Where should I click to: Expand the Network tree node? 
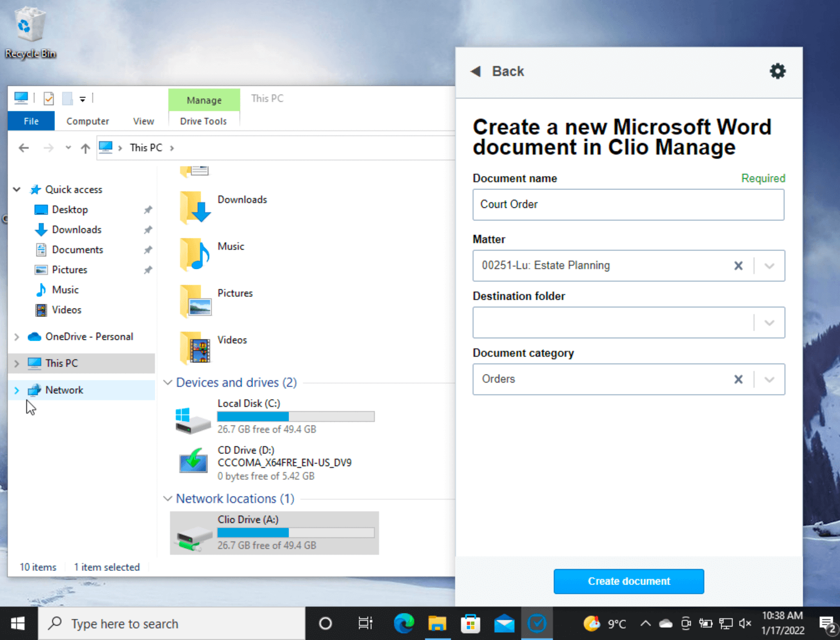17,390
